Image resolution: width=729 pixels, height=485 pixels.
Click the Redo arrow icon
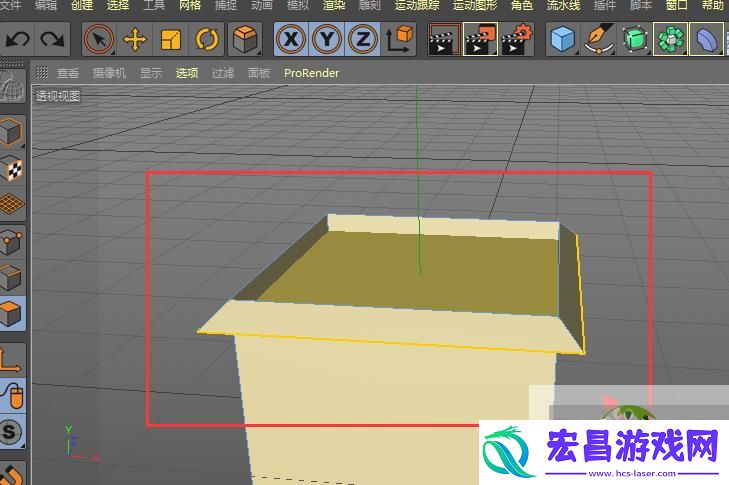[x=52, y=40]
